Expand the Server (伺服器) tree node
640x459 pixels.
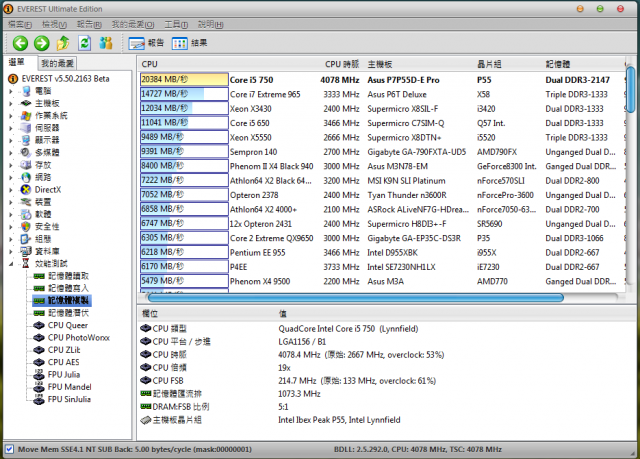coord(11,128)
